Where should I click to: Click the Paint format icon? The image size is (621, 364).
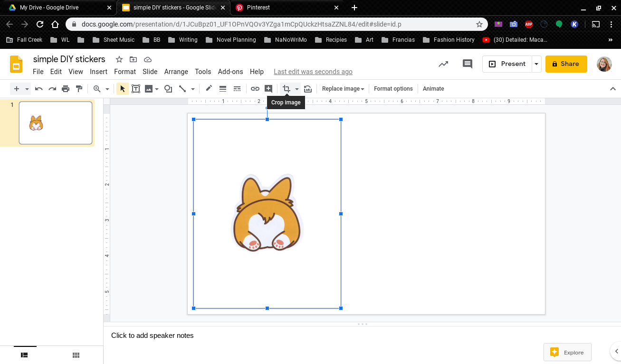click(x=79, y=88)
